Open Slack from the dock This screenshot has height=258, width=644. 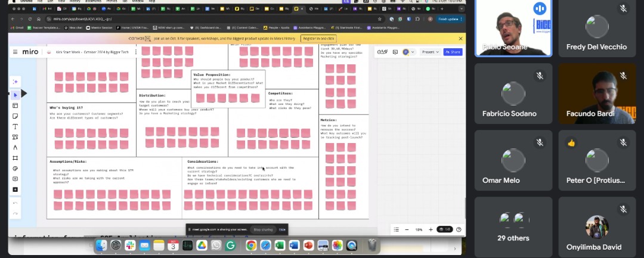point(130,245)
